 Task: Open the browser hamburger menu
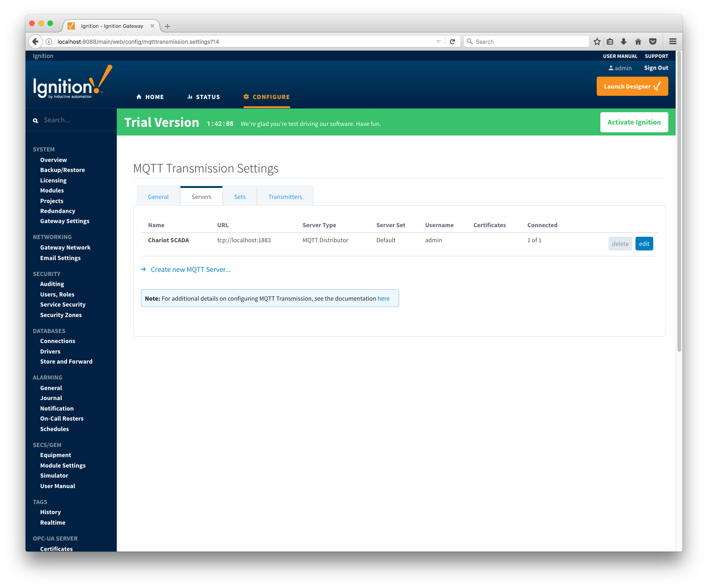tap(673, 42)
